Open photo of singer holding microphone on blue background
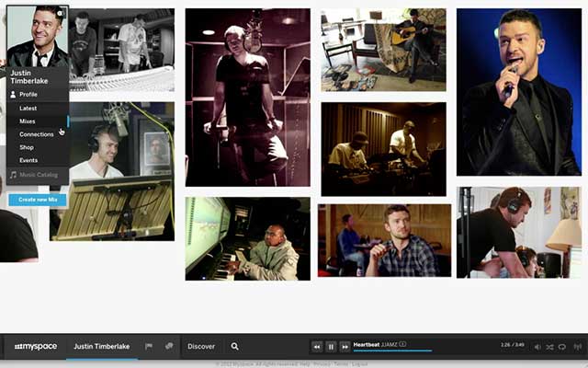Image resolution: width=588 pixels, height=368 pixels. click(518, 92)
